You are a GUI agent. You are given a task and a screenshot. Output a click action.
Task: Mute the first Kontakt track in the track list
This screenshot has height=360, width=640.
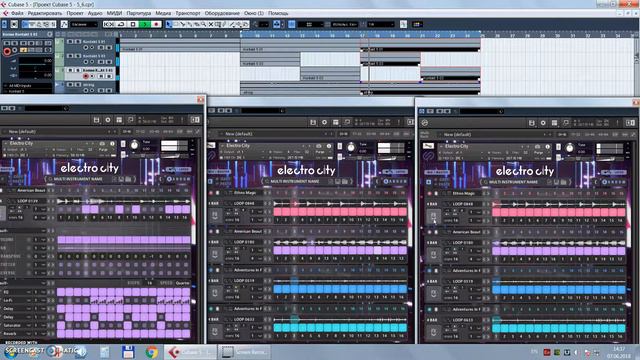coord(69,42)
